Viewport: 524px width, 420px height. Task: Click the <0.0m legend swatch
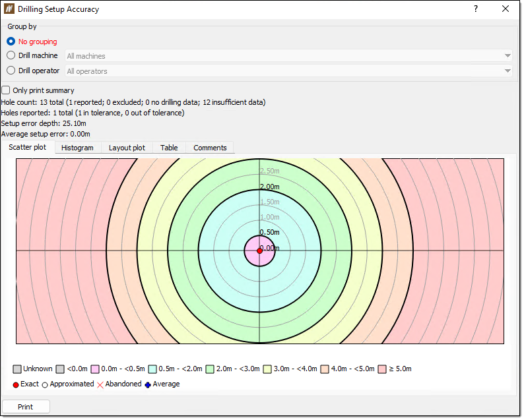60,371
